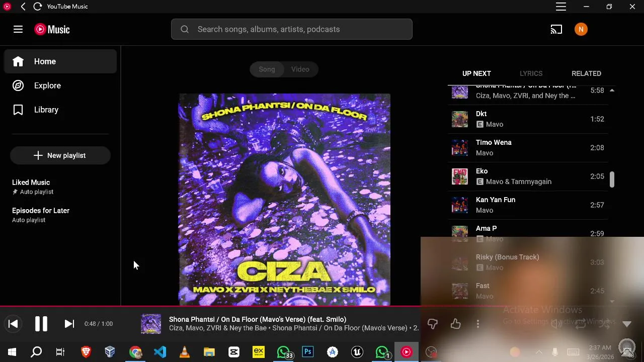Click the now-playing bar thumbnail
Viewport: 644px width, 362px height.
151,324
